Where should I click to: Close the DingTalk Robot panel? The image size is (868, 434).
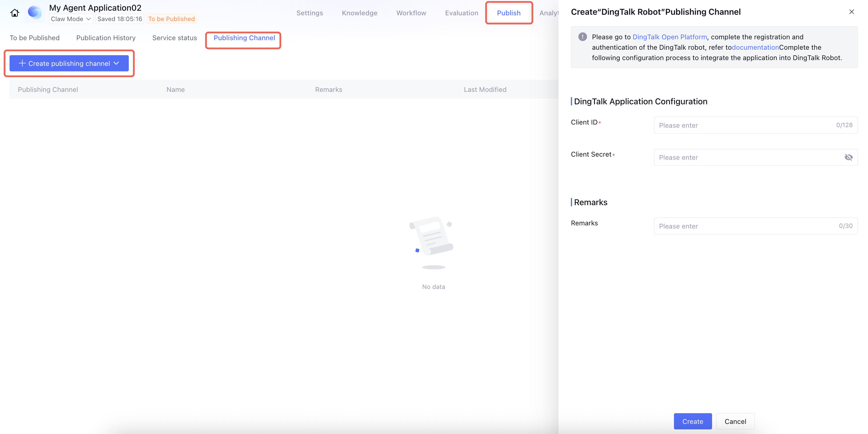click(851, 12)
